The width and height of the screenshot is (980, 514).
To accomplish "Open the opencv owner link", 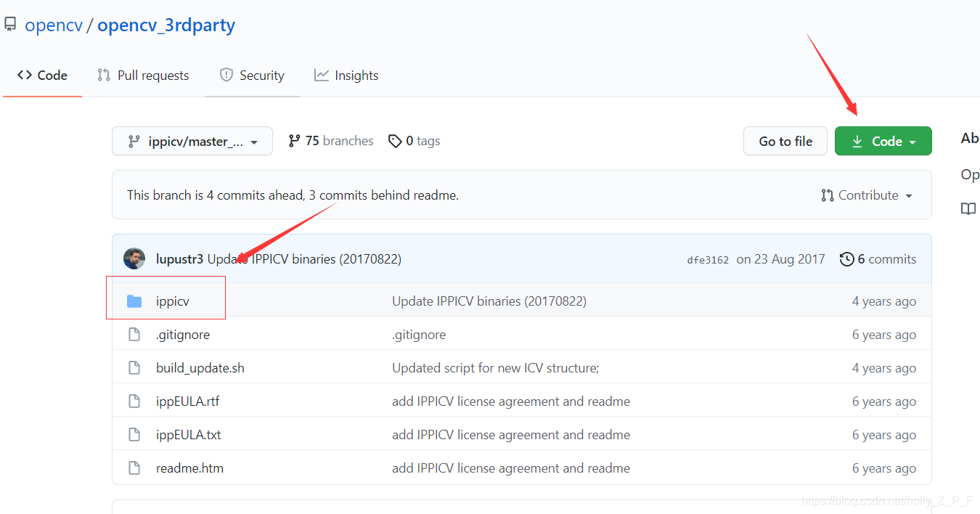I will pos(54,25).
